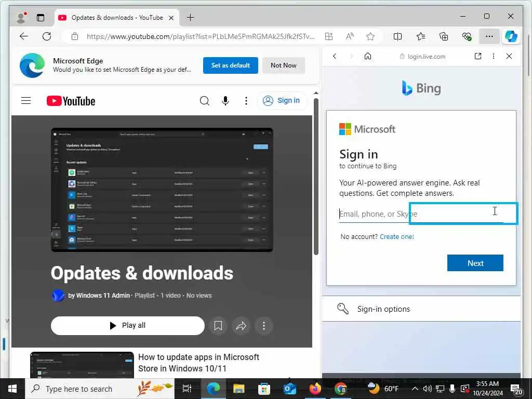Open the app available icon in address bar
The height and width of the screenshot is (399, 532).
point(329,36)
